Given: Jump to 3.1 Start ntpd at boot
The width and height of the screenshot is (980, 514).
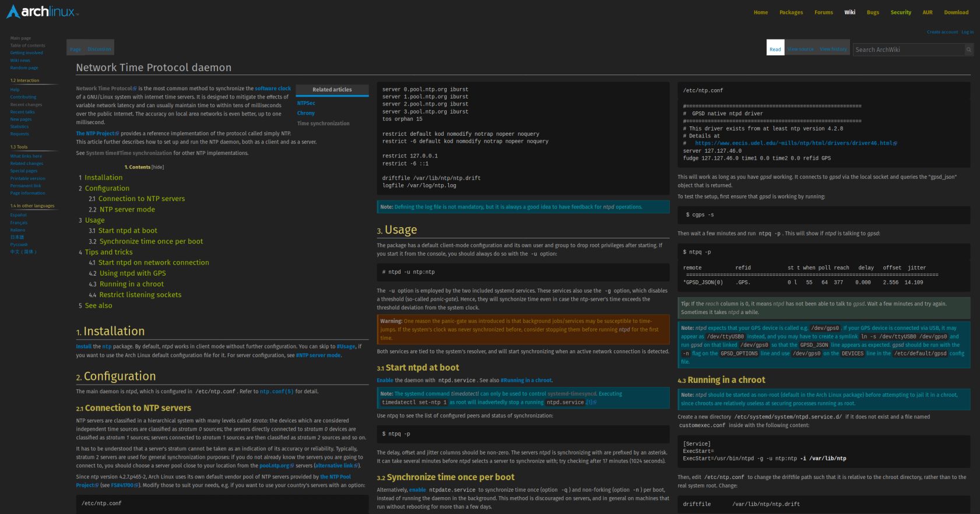Looking at the screenshot, I should [123, 231].
